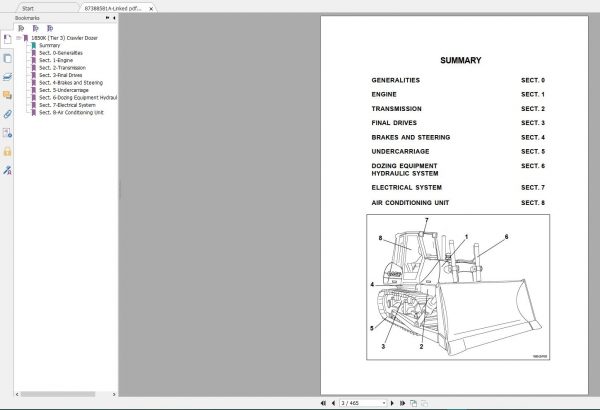
Task: Click third bookmark toolbar icon under Bookmarks header
Action: click(50, 28)
